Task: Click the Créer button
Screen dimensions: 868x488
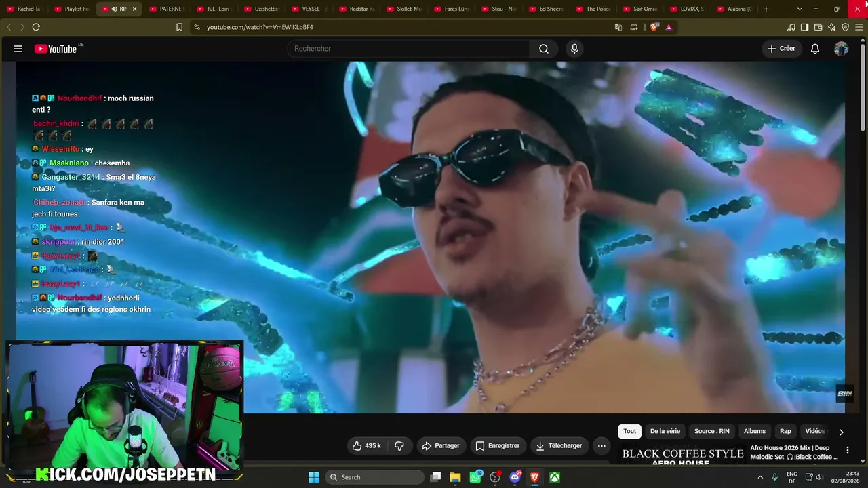Action: click(781, 49)
